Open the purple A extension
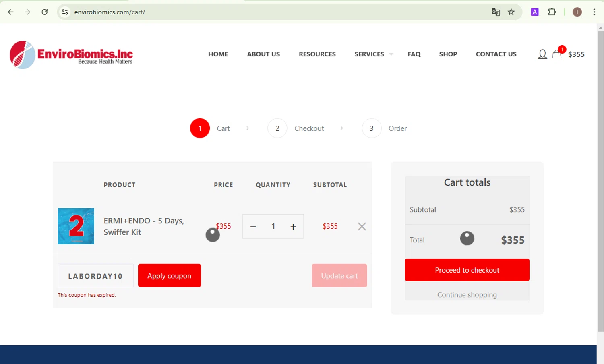This screenshot has height=364, width=604. click(535, 12)
